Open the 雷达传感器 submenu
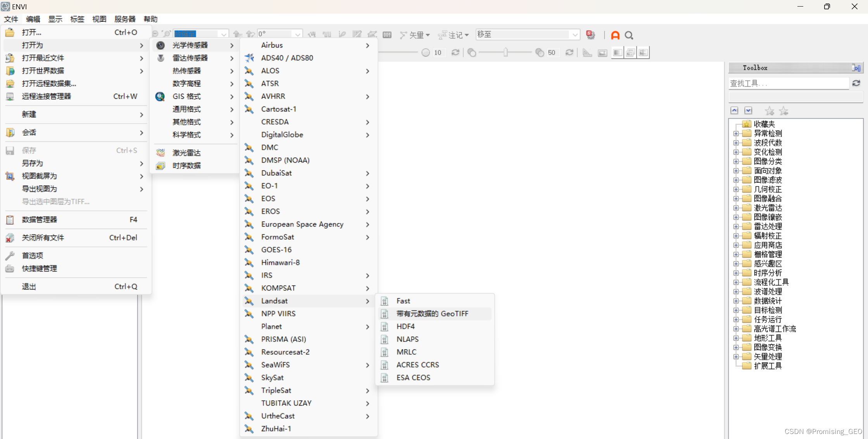The image size is (868, 439). click(x=190, y=58)
